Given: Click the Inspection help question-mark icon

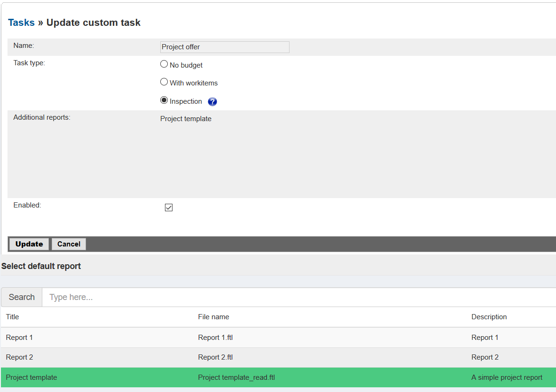Looking at the screenshot, I should tap(212, 102).
